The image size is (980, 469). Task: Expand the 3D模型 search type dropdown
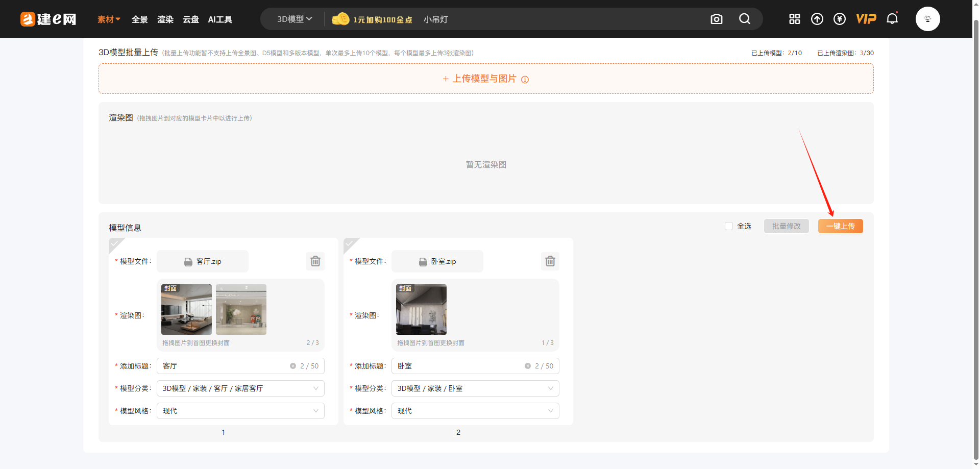(x=294, y=19)
